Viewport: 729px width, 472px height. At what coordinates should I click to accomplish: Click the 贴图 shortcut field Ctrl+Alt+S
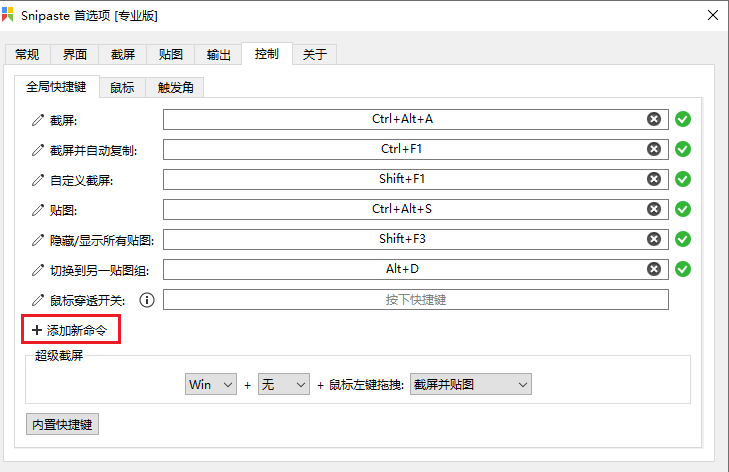pyautogui.click(x=416, y=209)
